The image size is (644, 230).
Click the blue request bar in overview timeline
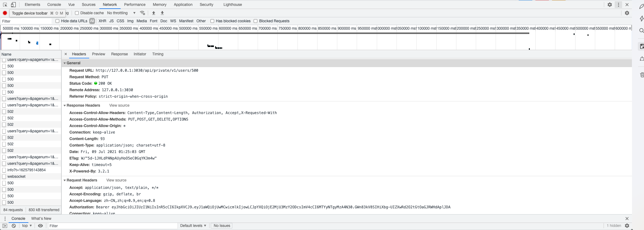click(37, 43)
